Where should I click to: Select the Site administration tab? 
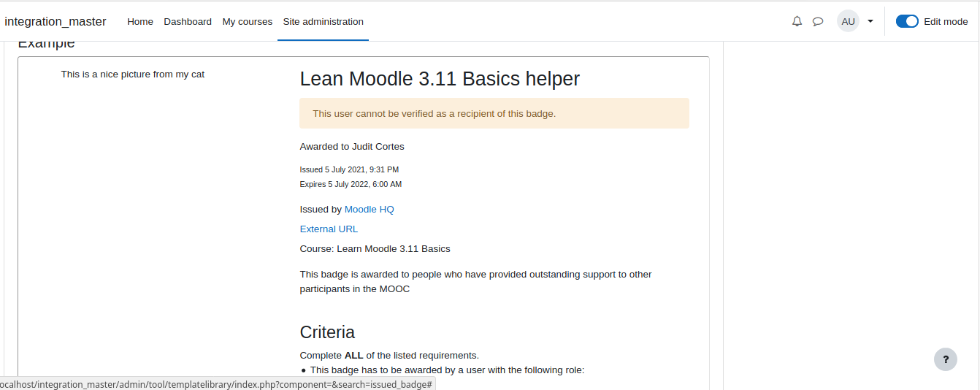click(324, 21)
